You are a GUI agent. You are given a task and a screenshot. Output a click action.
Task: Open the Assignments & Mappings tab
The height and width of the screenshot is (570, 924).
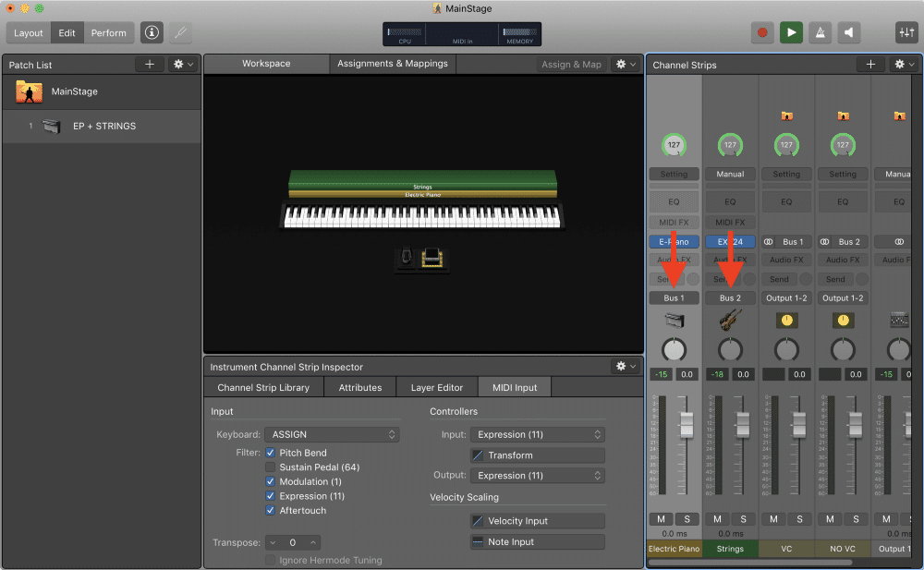[x=393, y=64]
